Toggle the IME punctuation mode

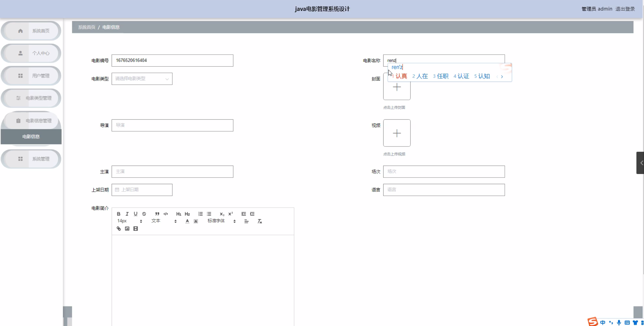click(611, 322)
